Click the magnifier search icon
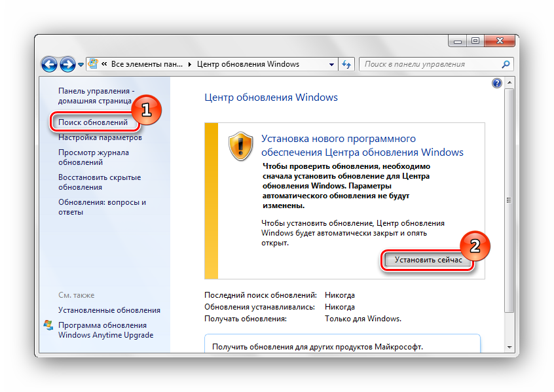554x392 pixels. coord(506,64)
